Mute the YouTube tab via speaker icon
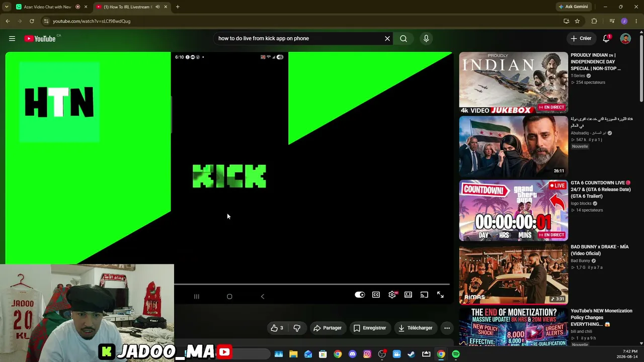The width and height of the screenshot is (644, 362). click(x=157, y=7)
